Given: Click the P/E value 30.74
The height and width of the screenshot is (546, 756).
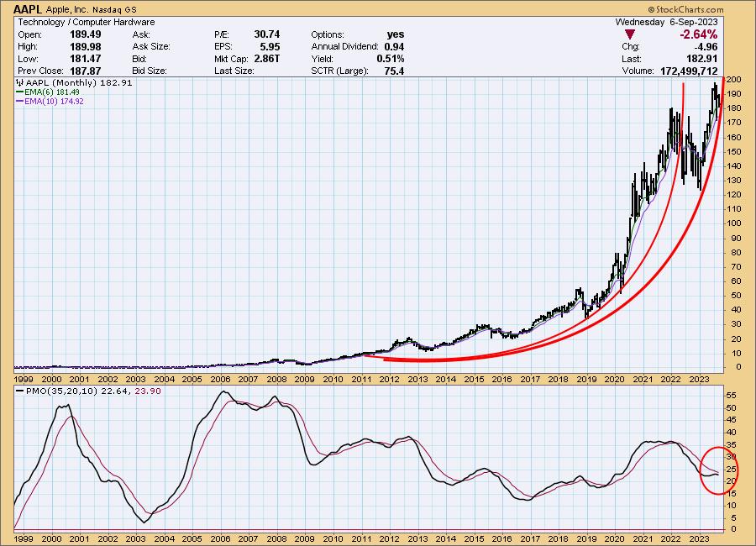Looking at the screenshot, I should pyautogui.click(x=266, y=34).
